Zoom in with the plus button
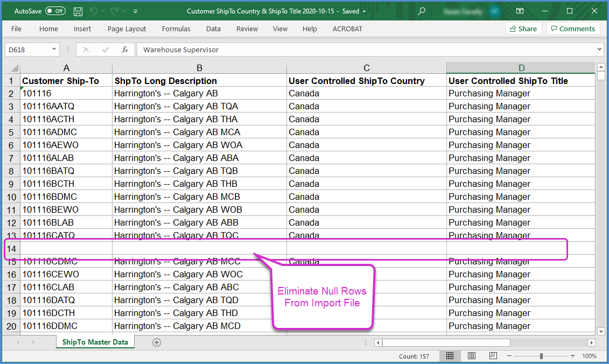Image resolution: width=609 pixels, height=364 pixels. pos(572,356)
